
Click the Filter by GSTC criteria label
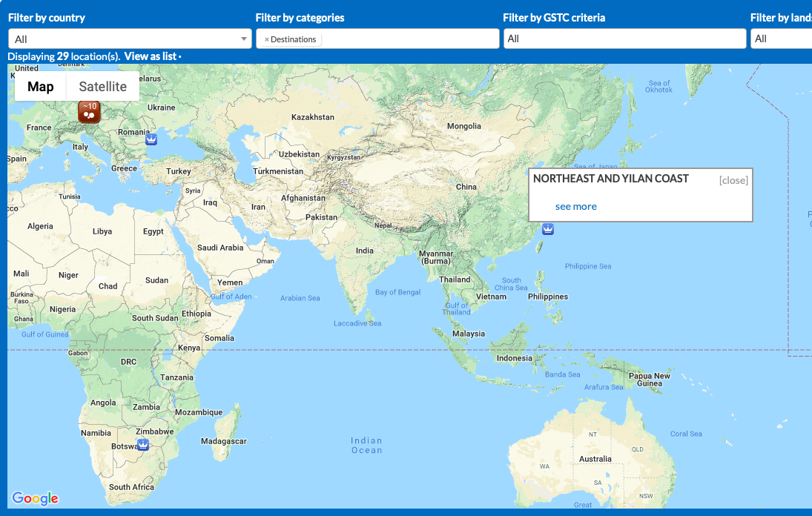554,18
